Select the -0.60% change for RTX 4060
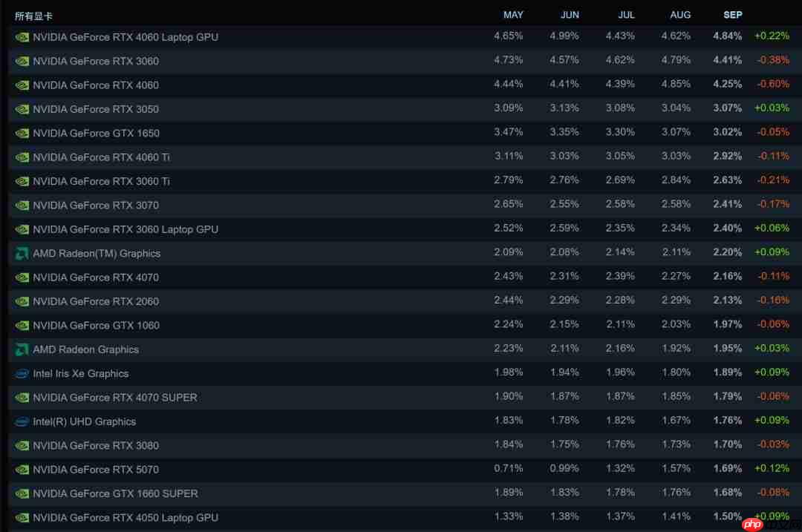Screen dimensions: 802x532 772,84
